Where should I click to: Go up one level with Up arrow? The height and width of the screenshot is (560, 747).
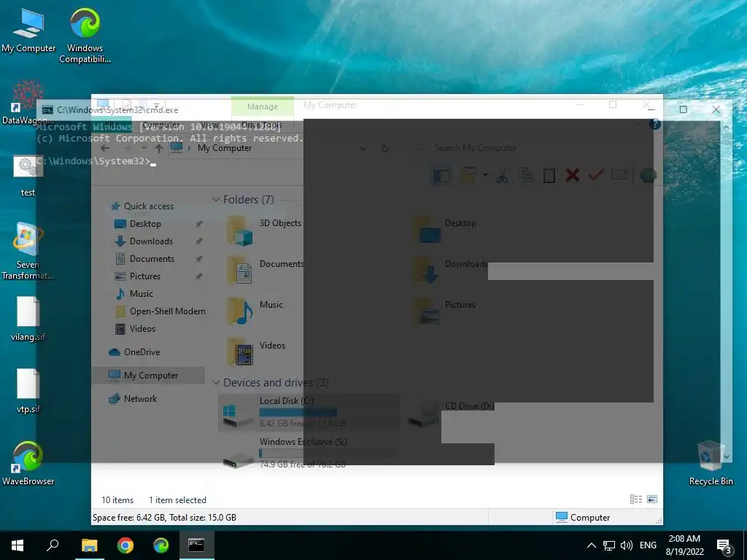coord(158,148)
